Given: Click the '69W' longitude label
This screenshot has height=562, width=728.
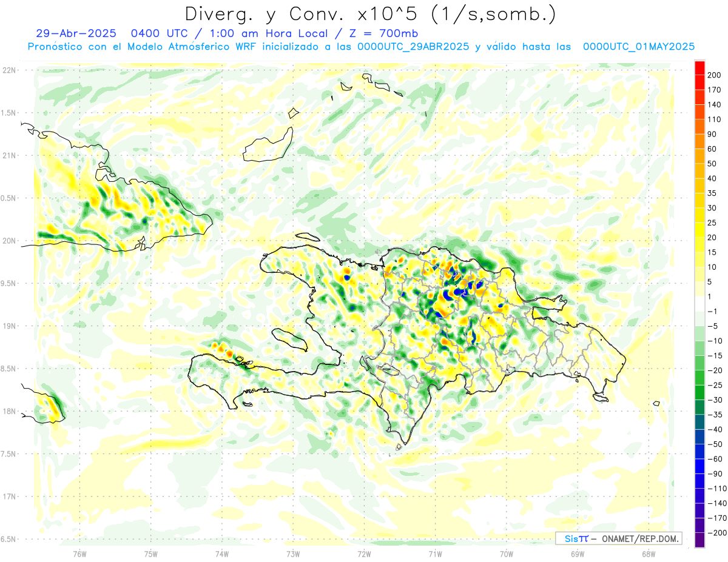Looking at the screenshot, I should pyautogui.click(x=578, y=554).
